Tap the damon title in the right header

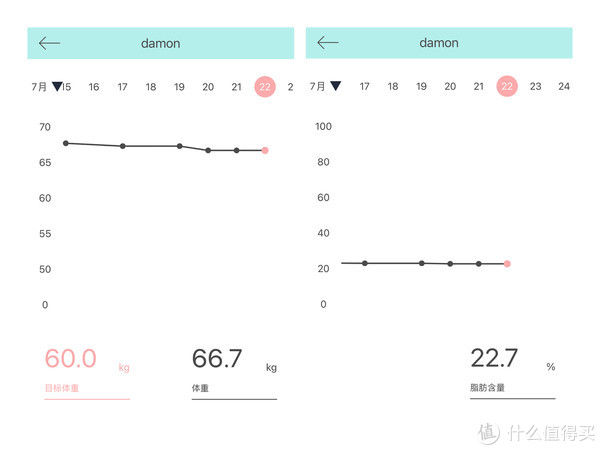(x=439, y=43)
